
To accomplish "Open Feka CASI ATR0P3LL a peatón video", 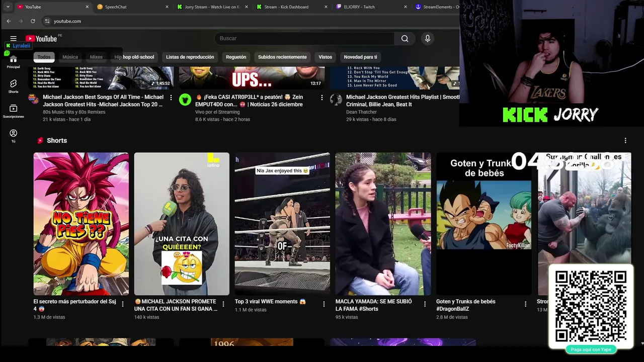I will [x=250, y=101].
